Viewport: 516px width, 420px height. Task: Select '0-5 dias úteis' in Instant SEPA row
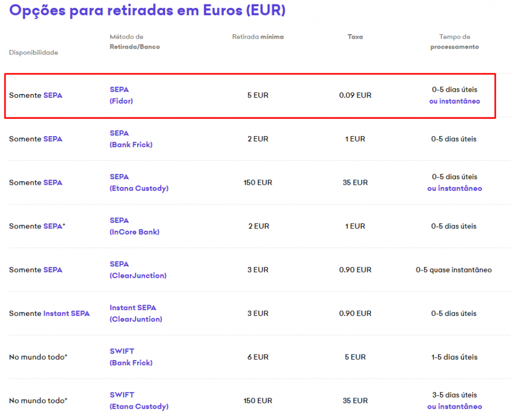point(454,313)
